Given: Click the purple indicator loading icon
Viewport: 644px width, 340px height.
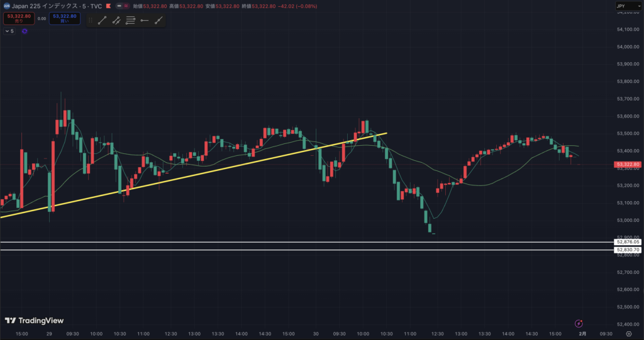Looking at the screenshot, I should pos(25,31).
